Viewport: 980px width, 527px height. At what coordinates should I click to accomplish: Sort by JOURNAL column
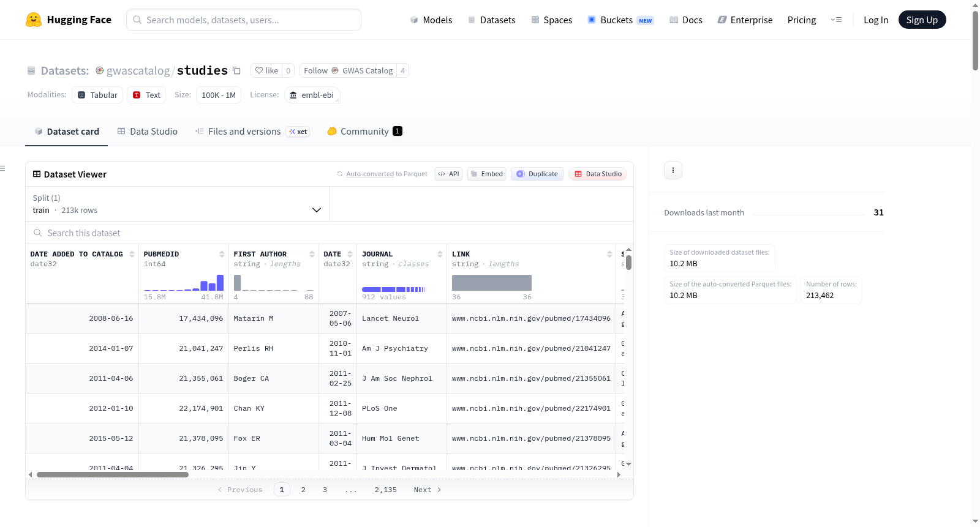(440, 254)
